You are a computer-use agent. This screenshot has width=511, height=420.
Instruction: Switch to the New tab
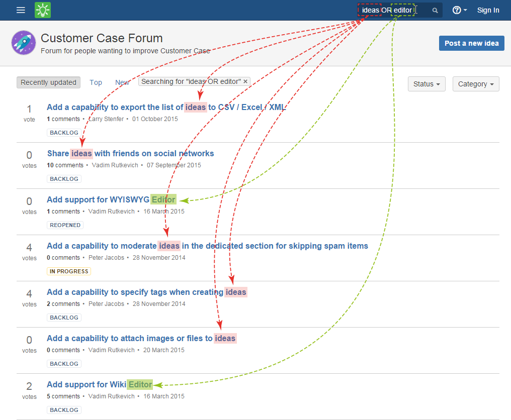(x=122, y=82)
